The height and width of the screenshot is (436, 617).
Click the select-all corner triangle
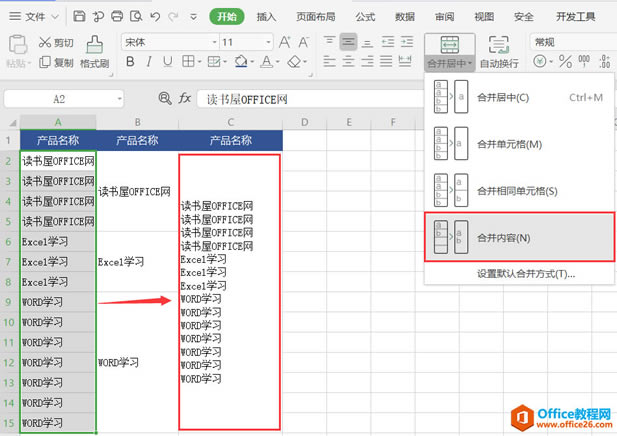(12, 123)
